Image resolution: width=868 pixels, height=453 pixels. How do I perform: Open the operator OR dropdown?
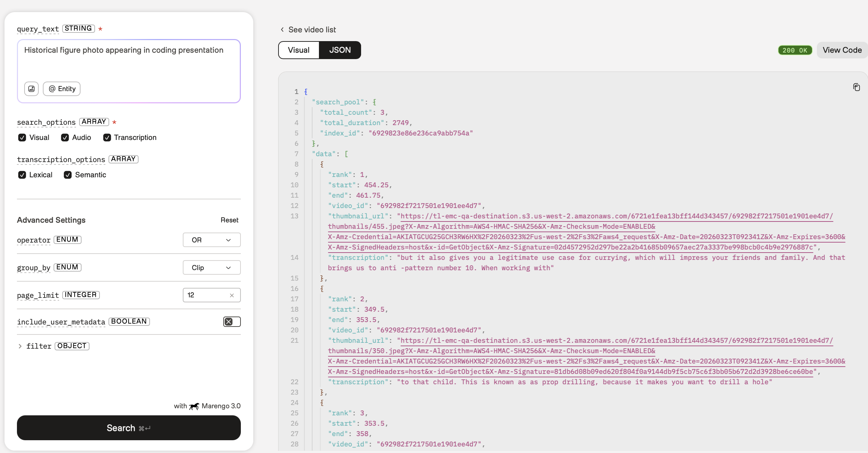[x=211, y=240]
